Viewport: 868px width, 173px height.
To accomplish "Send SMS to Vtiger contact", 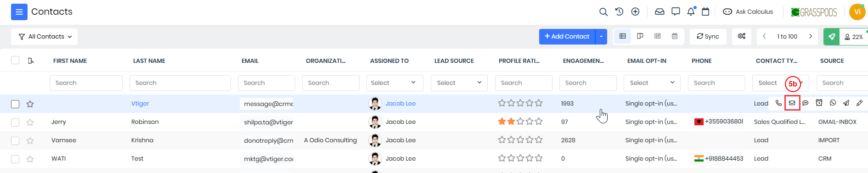I will [x=806, y=103].
